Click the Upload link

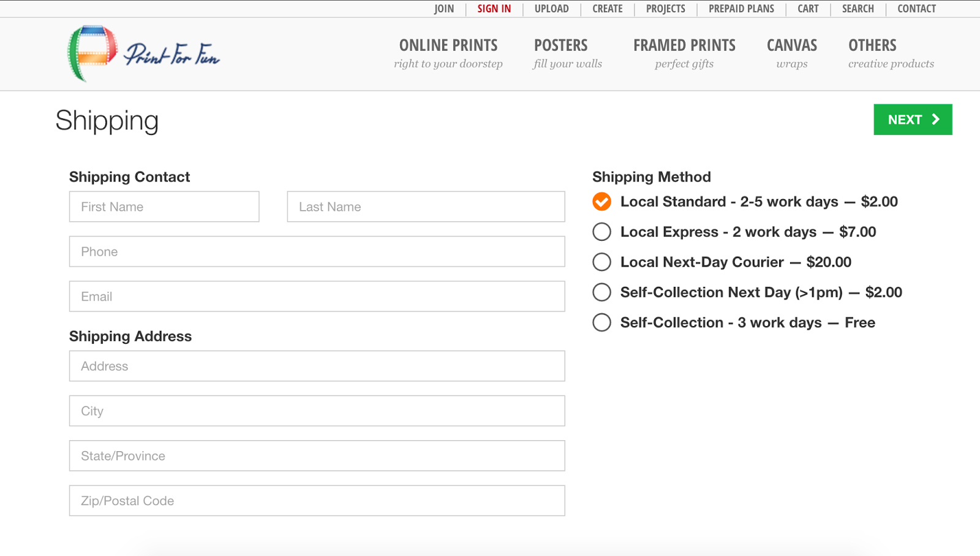(x=551, y=9)
